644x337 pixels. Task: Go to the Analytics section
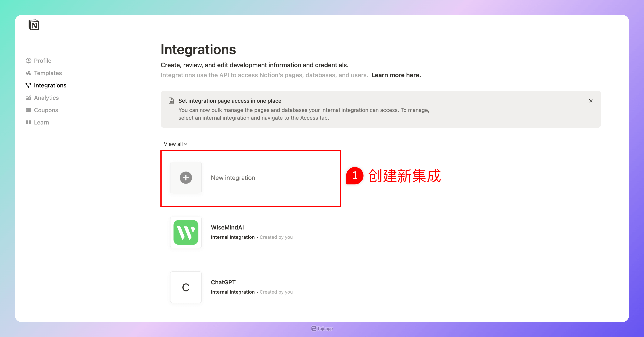point(46,98)
